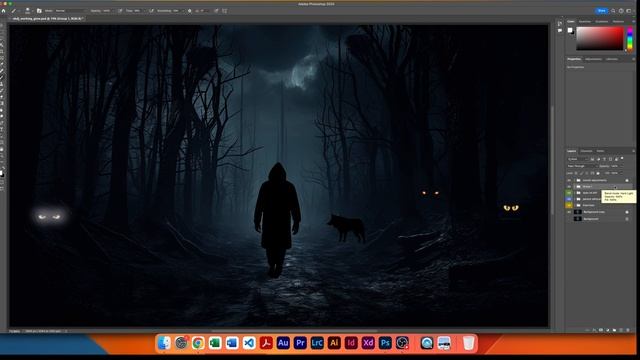The height and width of the screenshot is (360, 640).
Task: Filter layers by type layer icon
Action: click(604, 159)
